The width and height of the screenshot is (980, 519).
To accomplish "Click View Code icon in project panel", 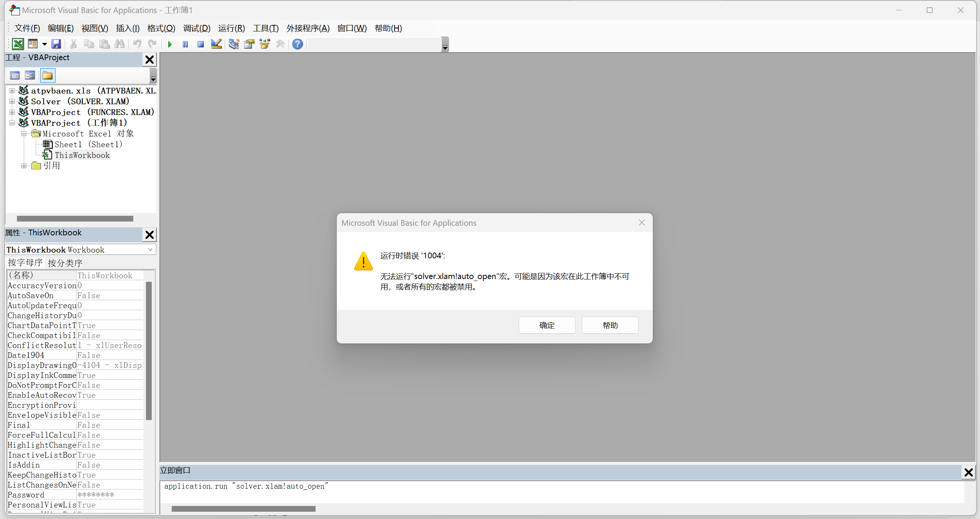I will 15,76.
